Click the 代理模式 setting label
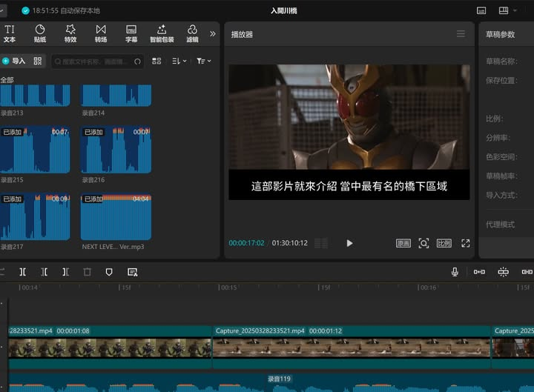The width and height of the screenshot is (534, 392). [500, 225]
